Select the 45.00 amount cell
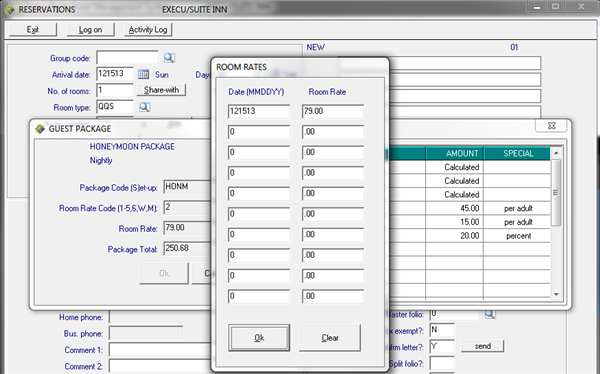The image size is (600, 374). pos(455,208)
